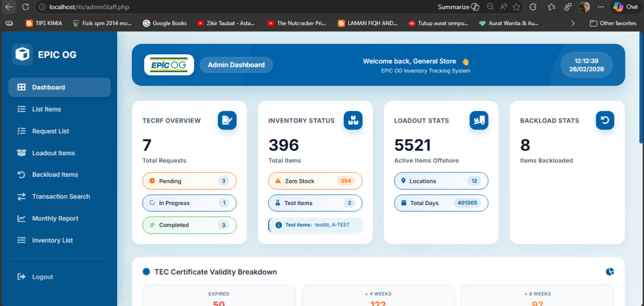Open Copilot Chat button
The height and width of the screenshot is (306, 644).
coord(625,7)
